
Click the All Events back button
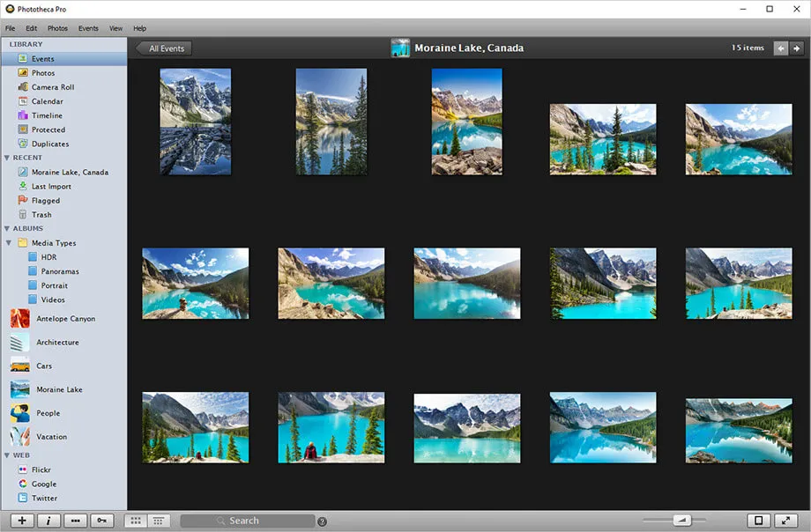point(162,48)
